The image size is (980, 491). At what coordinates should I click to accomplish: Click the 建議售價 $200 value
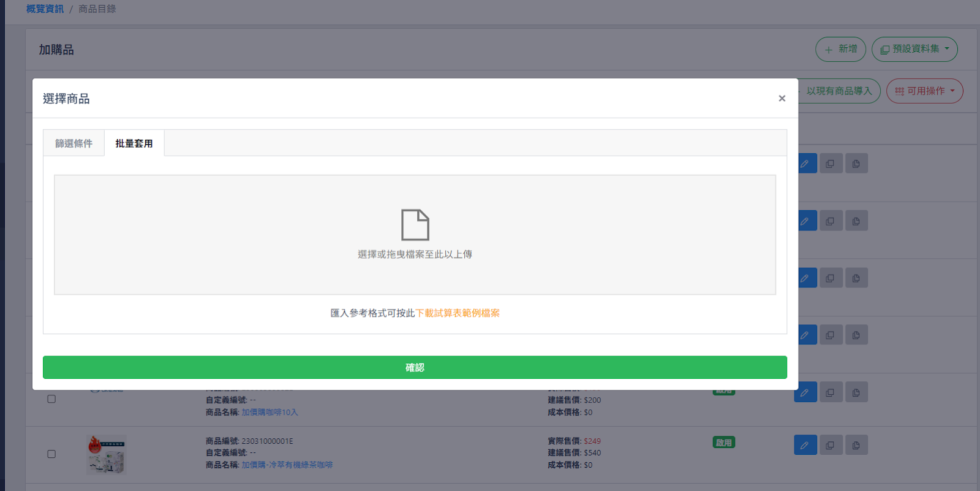tap(592, 400)
